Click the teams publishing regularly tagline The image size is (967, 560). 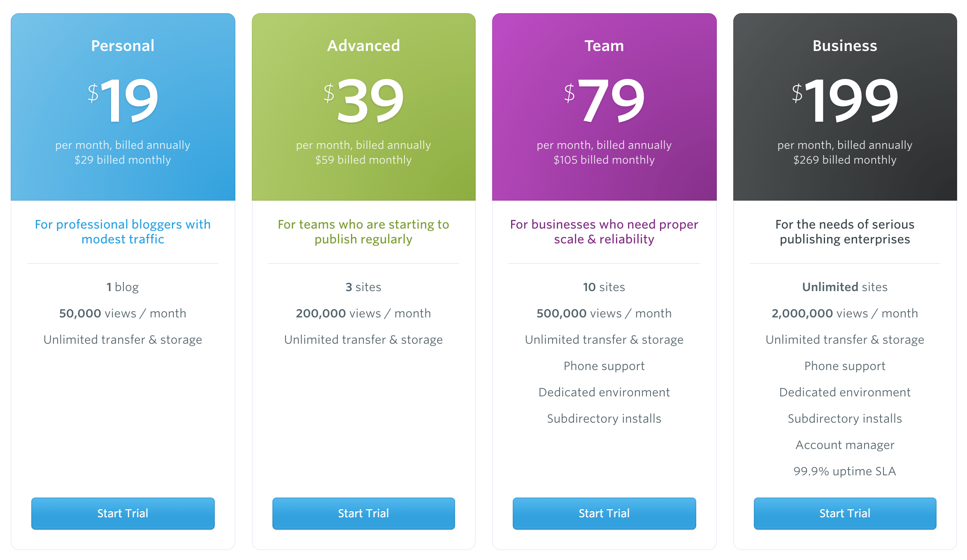363,231
